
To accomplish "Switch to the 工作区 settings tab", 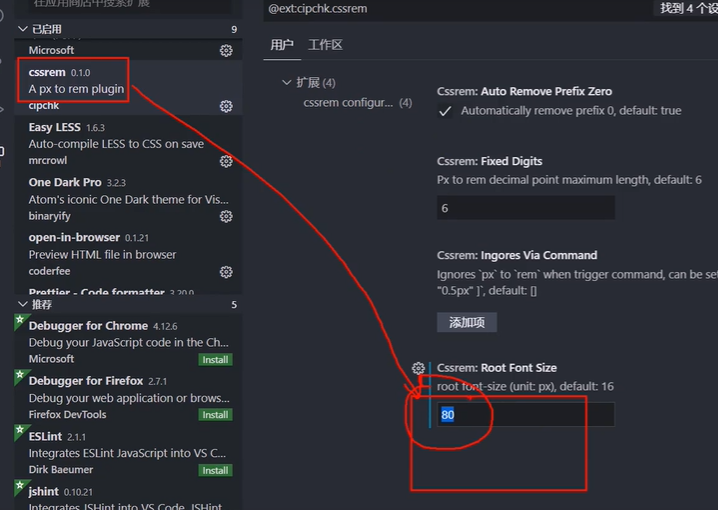I will (325, 45).
